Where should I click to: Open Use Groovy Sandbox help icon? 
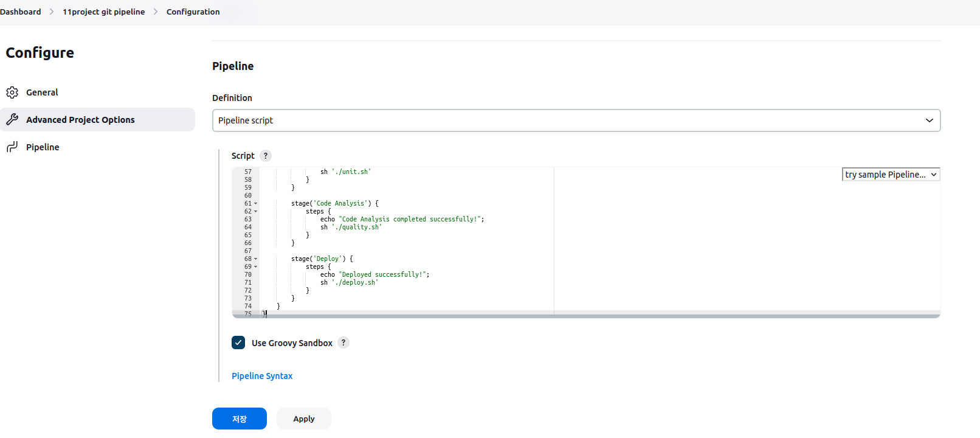pyautogui.click(x=343, y=342)
